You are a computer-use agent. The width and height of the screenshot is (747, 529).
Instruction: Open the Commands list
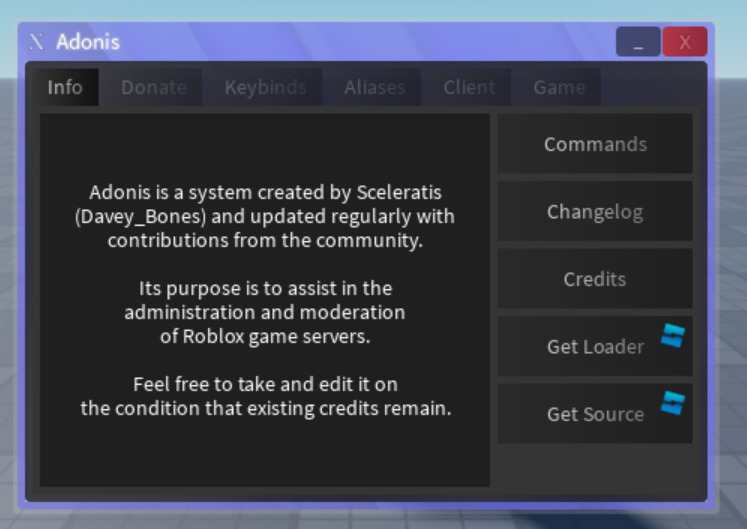(x=595, y=144)
